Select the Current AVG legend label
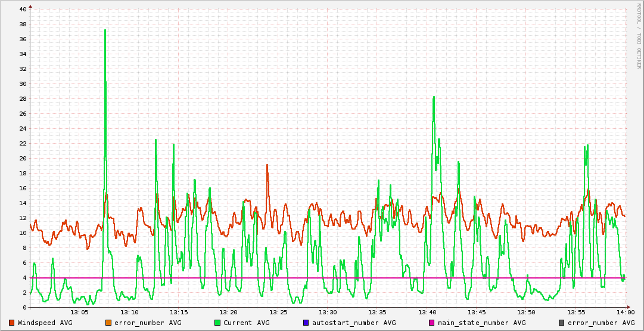The image size is (644, 331). point(247,323)
